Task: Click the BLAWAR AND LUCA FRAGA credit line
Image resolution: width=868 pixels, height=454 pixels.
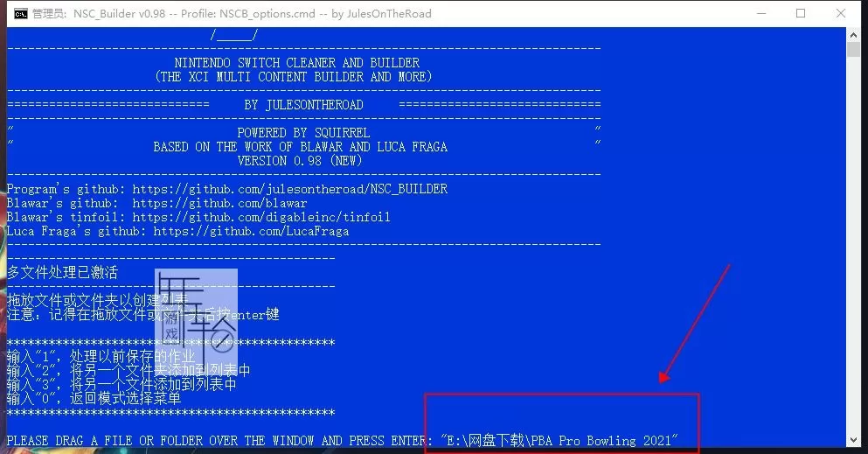Action: [x=300, y=147]
